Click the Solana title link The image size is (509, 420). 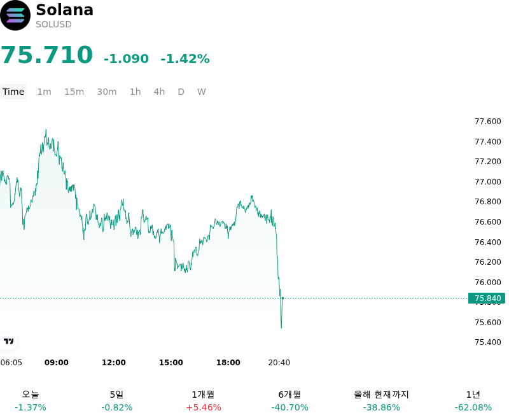coord(65,10)
